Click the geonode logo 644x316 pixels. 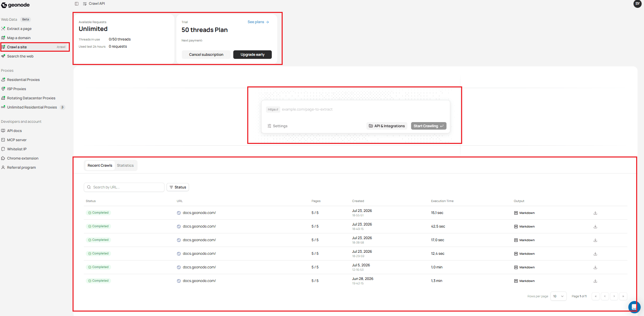[x=15, y=5]
